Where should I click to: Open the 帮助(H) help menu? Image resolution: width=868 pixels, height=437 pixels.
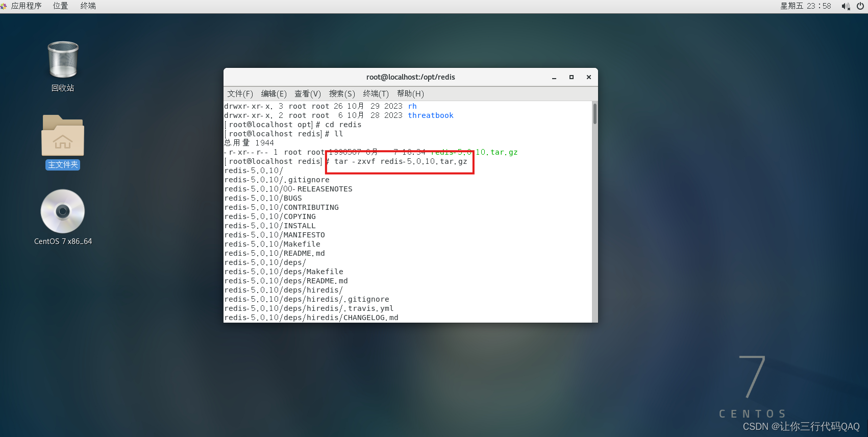(x=410, y=94)
